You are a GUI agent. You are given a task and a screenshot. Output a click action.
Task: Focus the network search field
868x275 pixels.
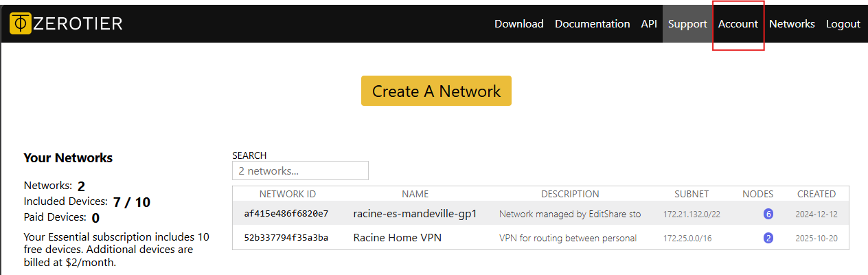click(300, 170)
